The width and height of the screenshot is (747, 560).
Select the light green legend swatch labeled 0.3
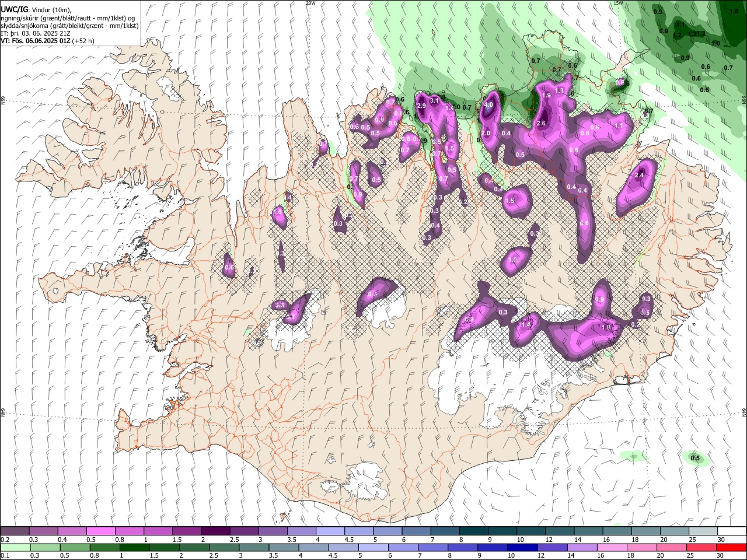[45, 547]
